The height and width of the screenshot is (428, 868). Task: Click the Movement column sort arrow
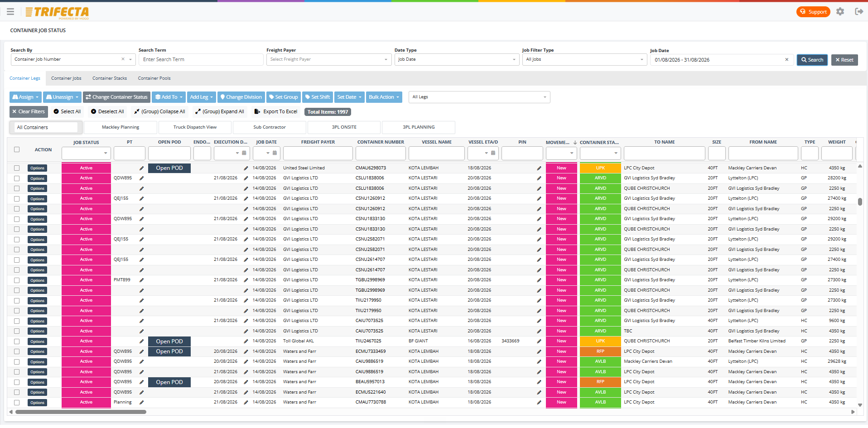(575, 142)
